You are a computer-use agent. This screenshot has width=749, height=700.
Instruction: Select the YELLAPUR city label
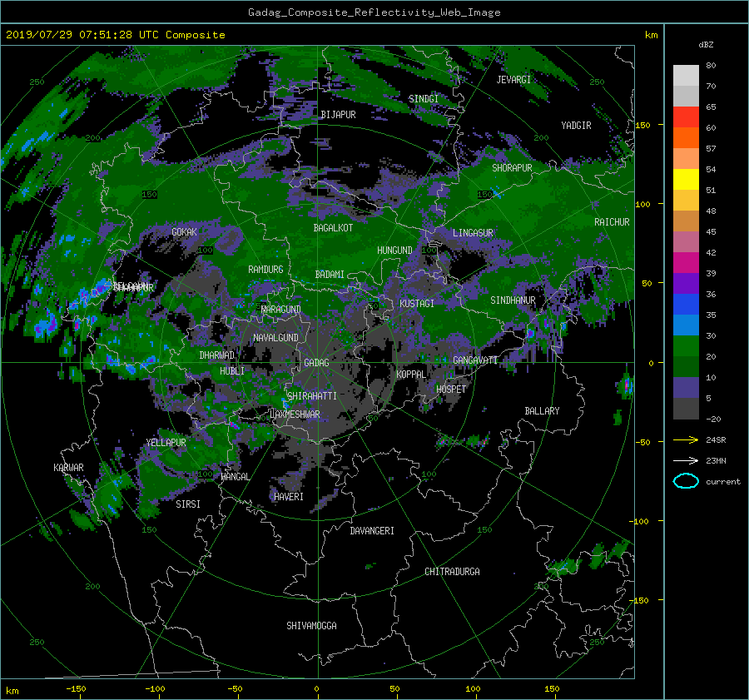[166, 443]
